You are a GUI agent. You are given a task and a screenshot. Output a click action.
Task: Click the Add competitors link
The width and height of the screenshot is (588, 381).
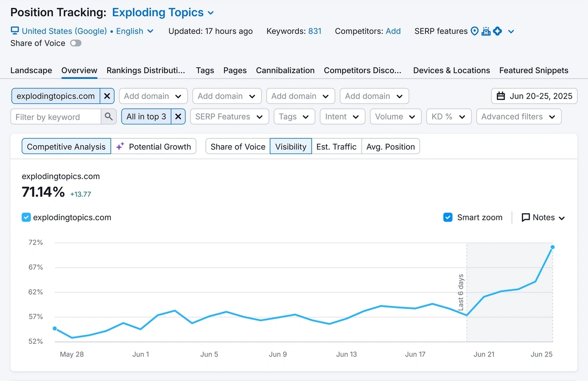pyautogui.click(x=393, y=31)
